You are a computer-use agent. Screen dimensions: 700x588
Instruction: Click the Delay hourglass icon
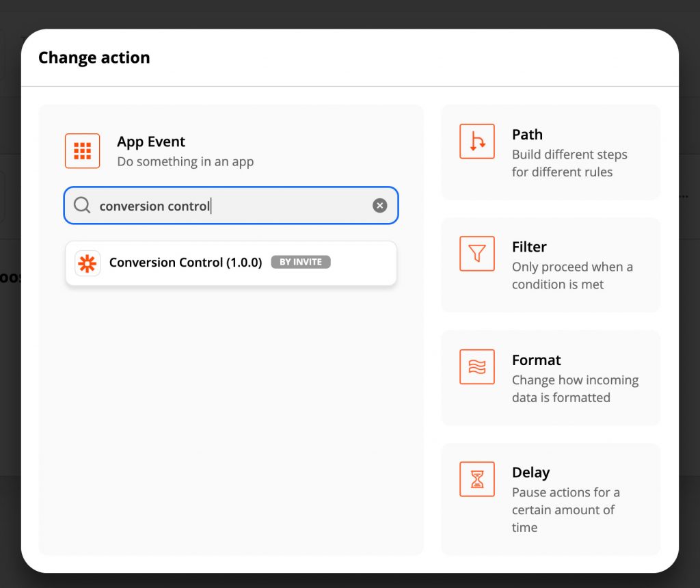pos(476,479)
